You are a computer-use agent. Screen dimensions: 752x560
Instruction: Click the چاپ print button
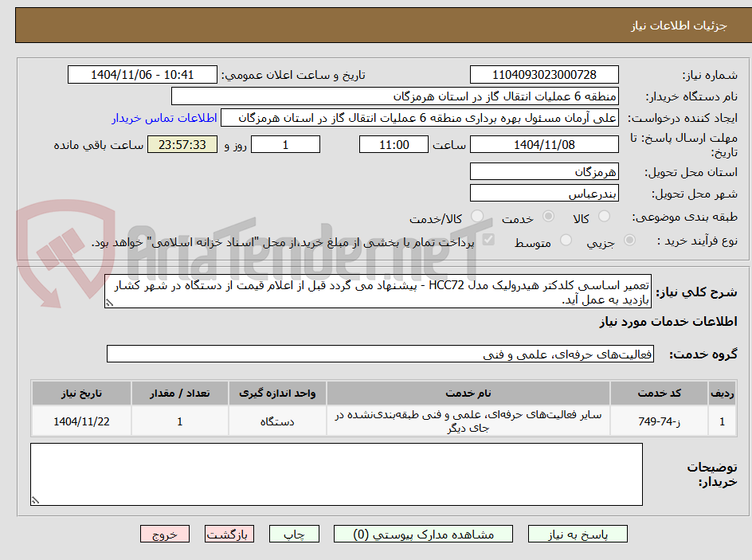tap(294, 534)
